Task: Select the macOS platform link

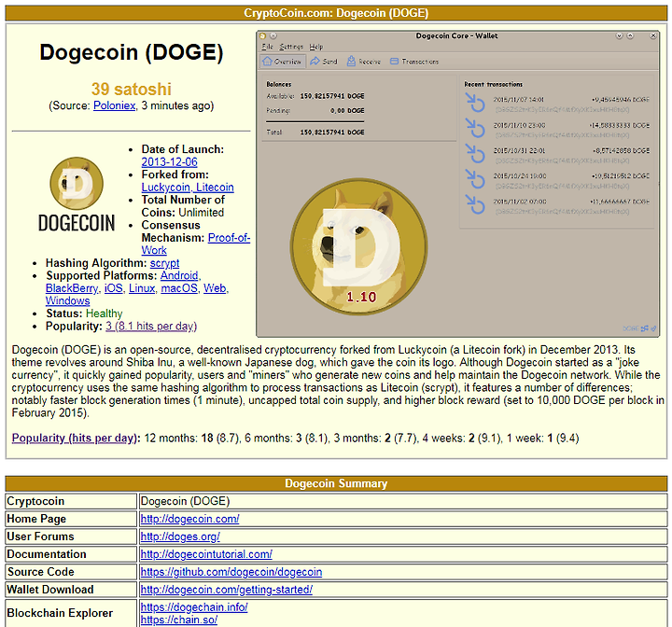Action: 179,288
